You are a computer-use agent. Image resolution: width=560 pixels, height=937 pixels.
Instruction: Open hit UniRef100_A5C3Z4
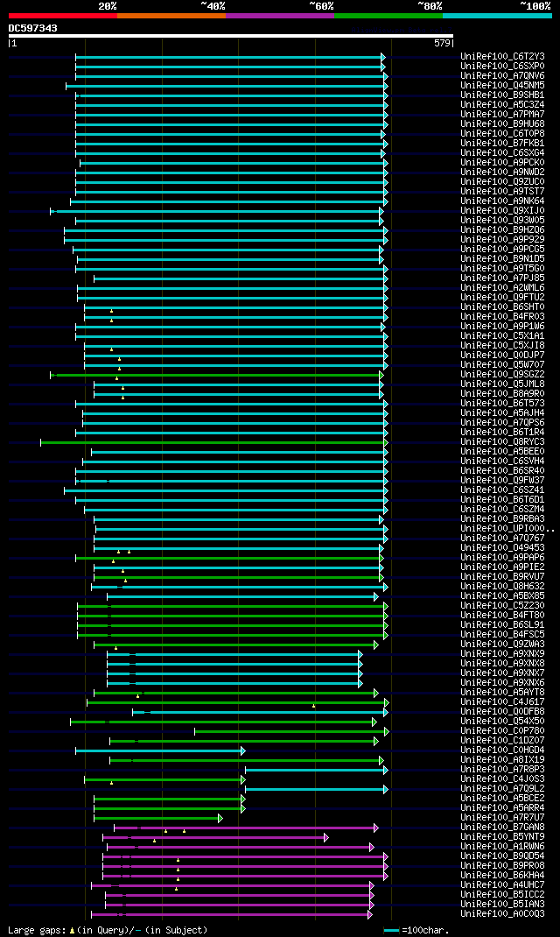pos(502,104)
